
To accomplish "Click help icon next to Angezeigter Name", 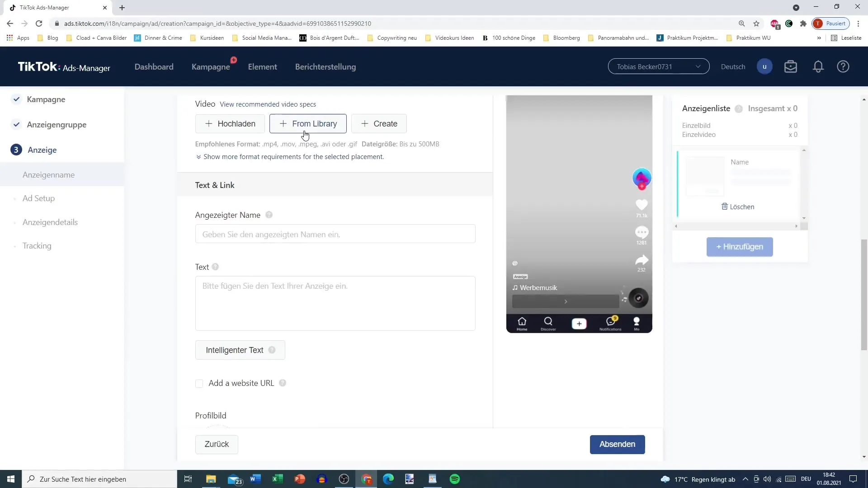I will coord(269,215).
